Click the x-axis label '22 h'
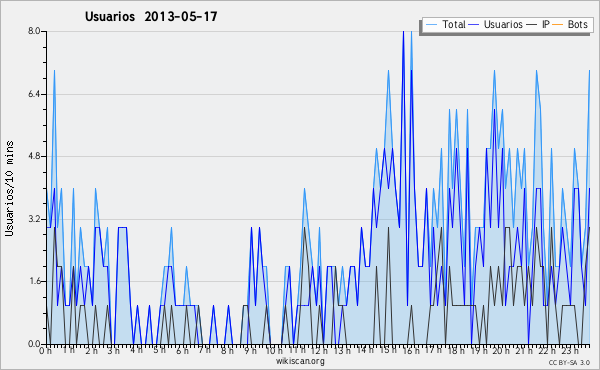600x370 pixels. tap(546, 350)
